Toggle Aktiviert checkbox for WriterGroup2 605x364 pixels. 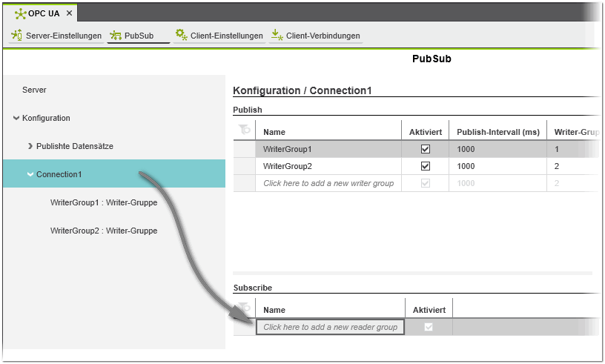pyautogui.click(x=426, y=166)
